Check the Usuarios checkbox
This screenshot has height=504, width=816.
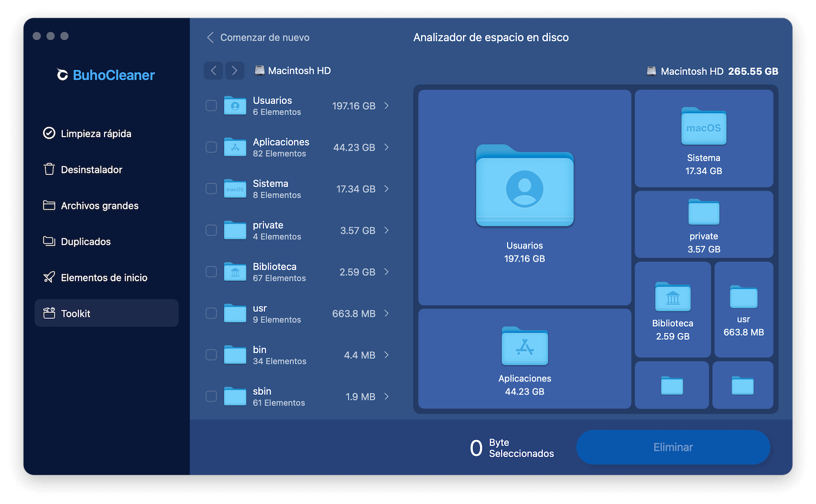tap(211, 105)
